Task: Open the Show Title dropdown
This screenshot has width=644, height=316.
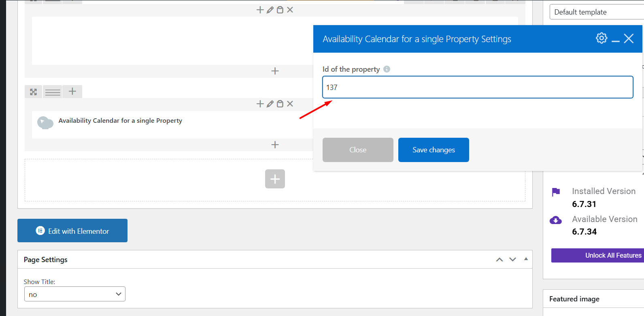Action: click(75, 294)
